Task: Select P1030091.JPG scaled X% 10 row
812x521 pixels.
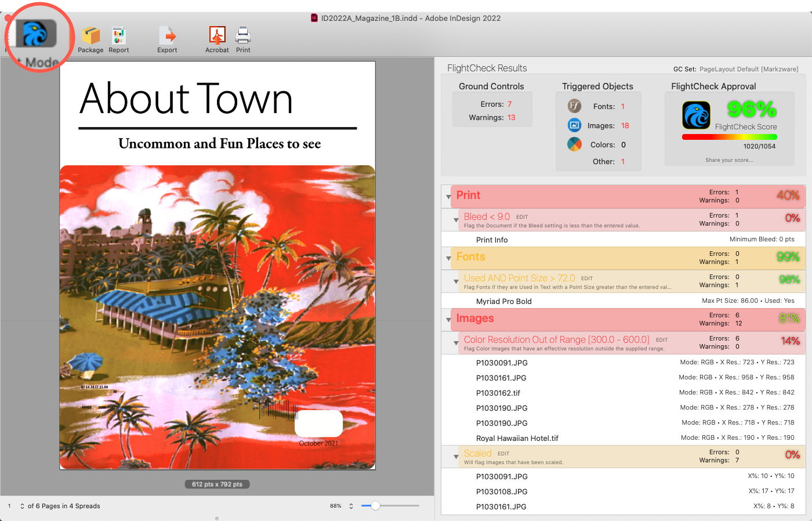Action: click(x=623, y=476)
